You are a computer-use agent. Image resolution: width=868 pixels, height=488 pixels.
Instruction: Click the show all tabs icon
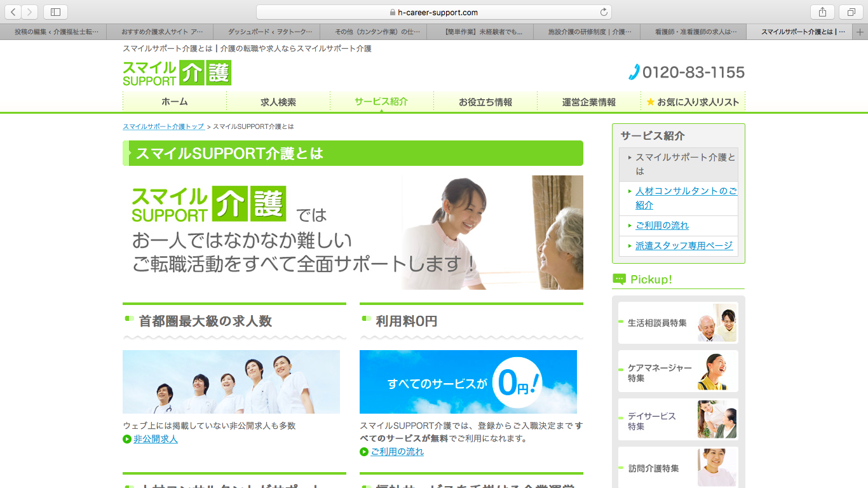(x=851, y=12)
